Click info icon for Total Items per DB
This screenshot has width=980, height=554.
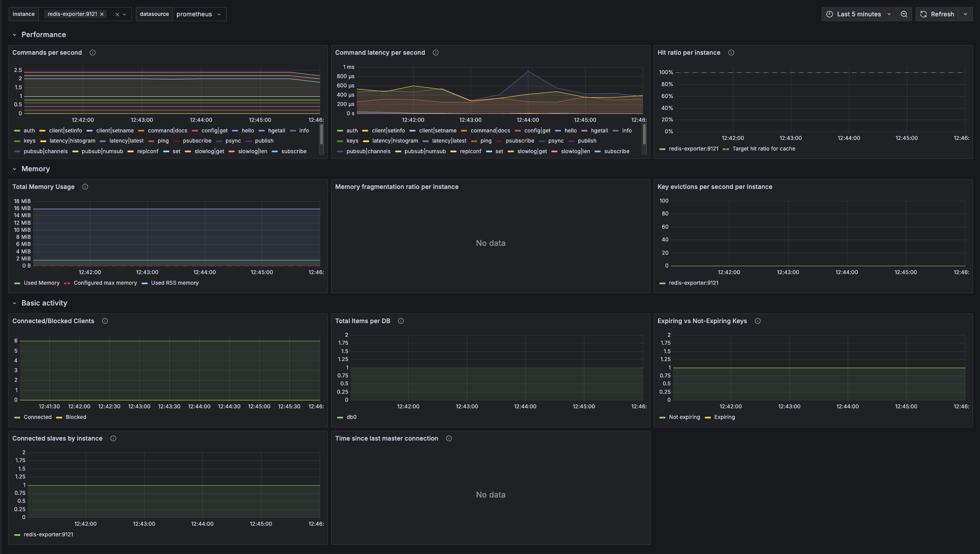pos(401,321)
